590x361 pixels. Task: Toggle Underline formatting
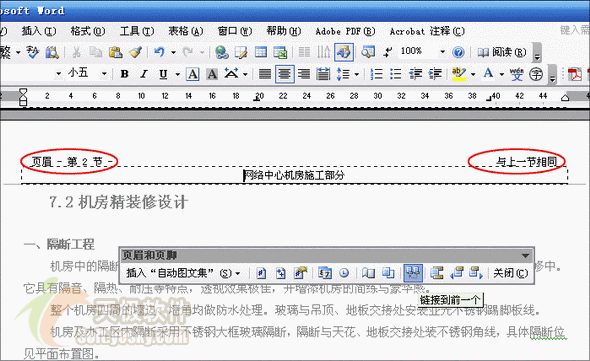tap(163, 74)
